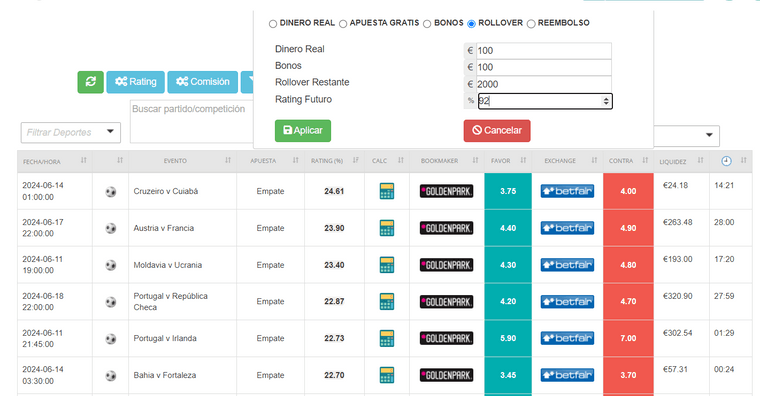Sort by Apuesta column

pos(296,160)
